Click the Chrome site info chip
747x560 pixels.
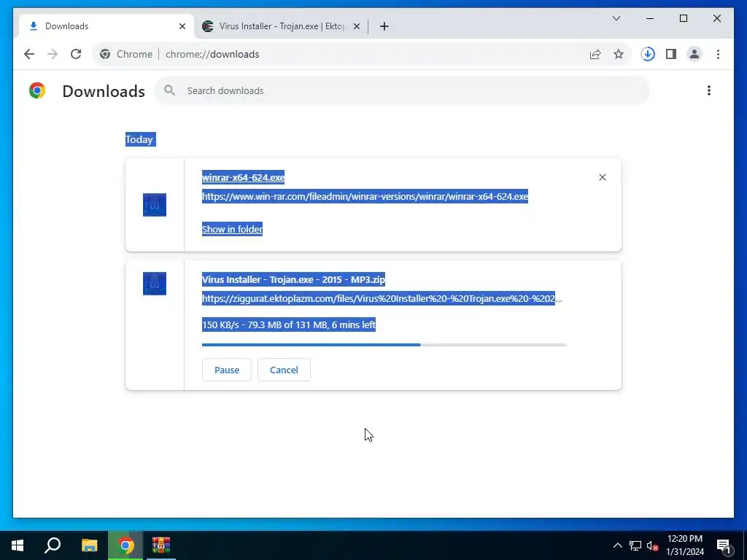[x=125, y=54]
